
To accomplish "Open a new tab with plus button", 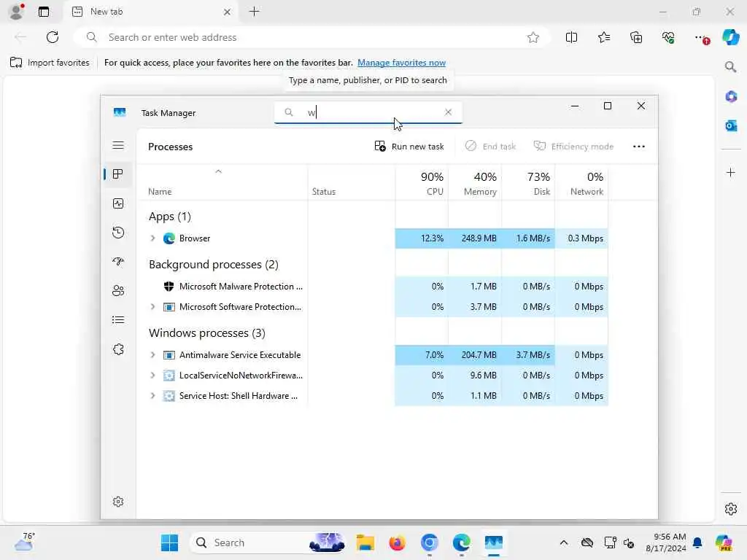I will pos(255,12).
